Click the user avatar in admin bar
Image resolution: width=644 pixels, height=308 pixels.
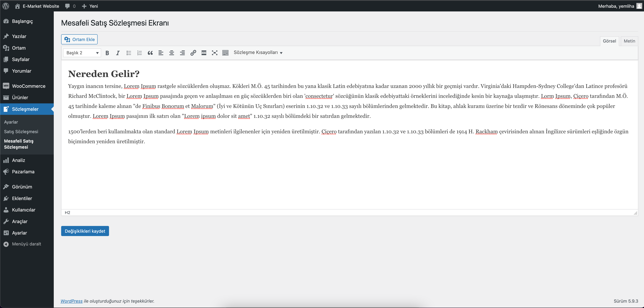click(x=639, y=6)
